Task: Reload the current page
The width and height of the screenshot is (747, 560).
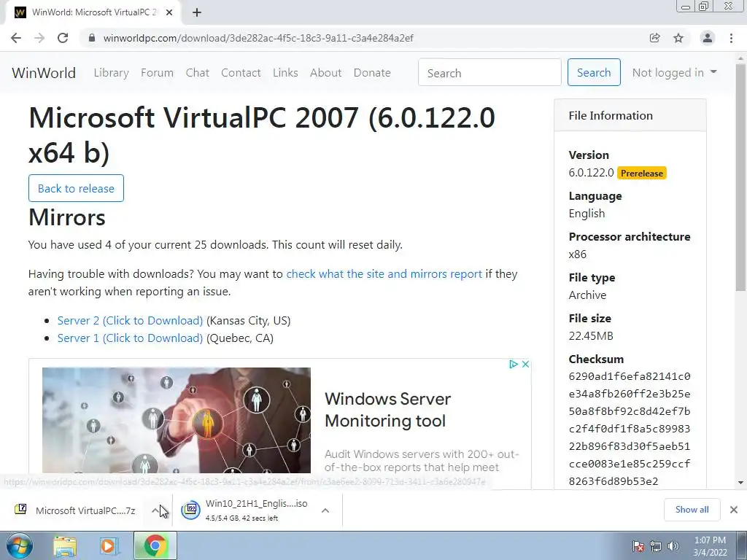Action: (x=63, y=38)
